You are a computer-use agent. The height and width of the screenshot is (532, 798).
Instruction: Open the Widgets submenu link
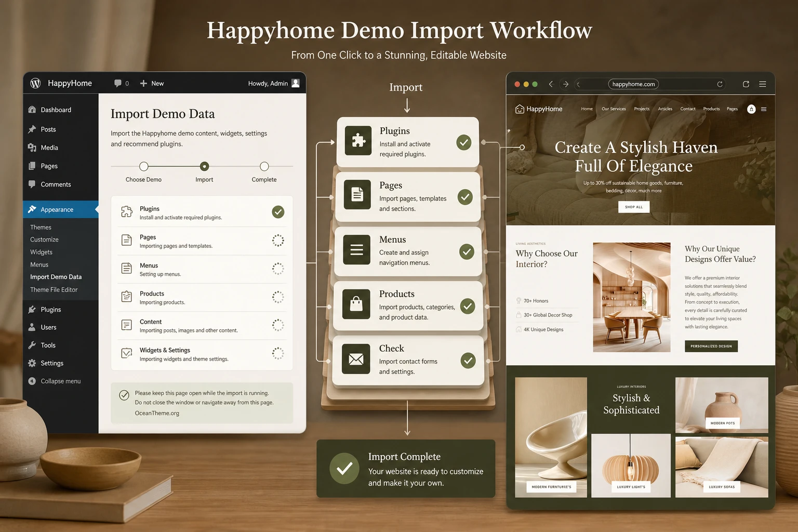tap(41, 252)
